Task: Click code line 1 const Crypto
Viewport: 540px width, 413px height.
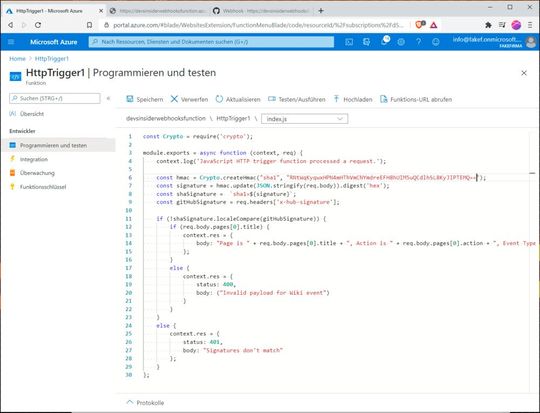Action: click(198, 136)
